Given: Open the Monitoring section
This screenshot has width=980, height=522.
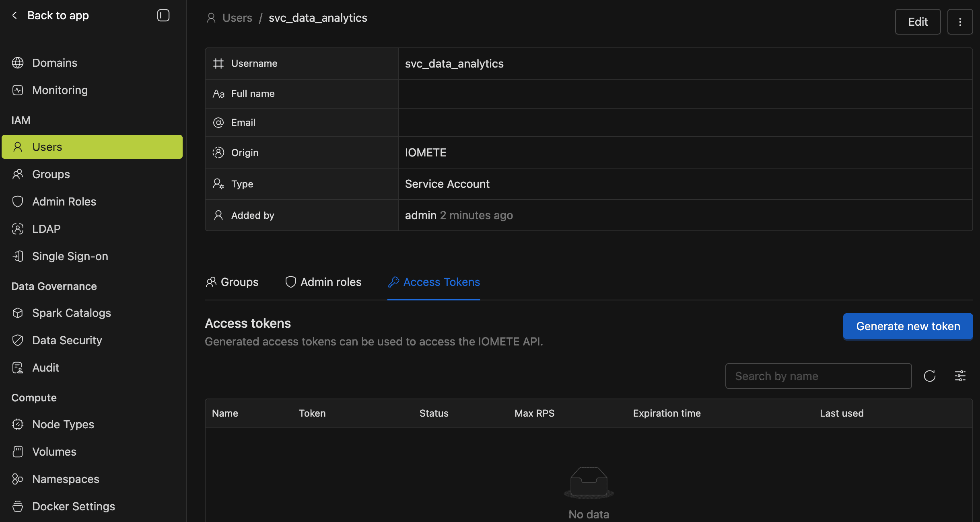Looking at the screenshot, I should pyautogui.click(x=60, y=90).
